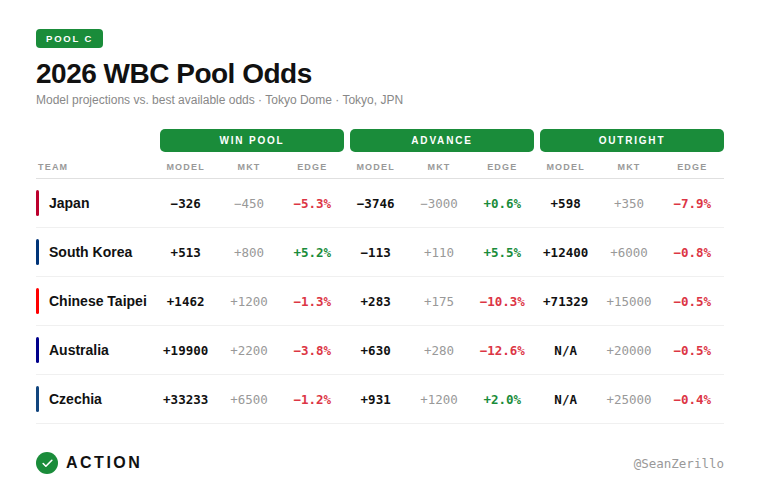
Task: Select the OUTRIGHT column group header
Action: 631,140
